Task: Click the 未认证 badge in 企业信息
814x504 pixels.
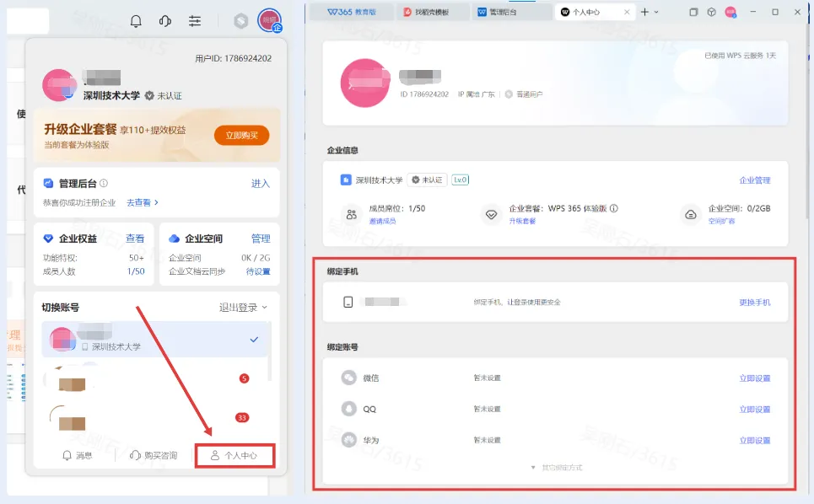Action: 428,180
